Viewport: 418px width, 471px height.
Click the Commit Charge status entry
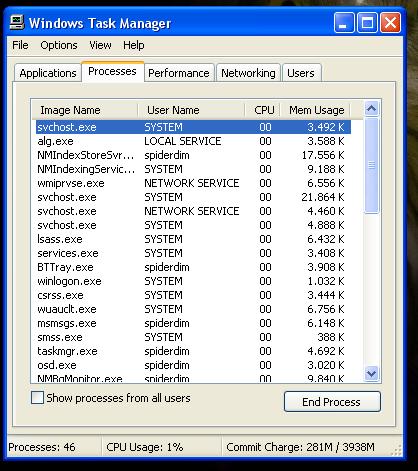[300, 447]
